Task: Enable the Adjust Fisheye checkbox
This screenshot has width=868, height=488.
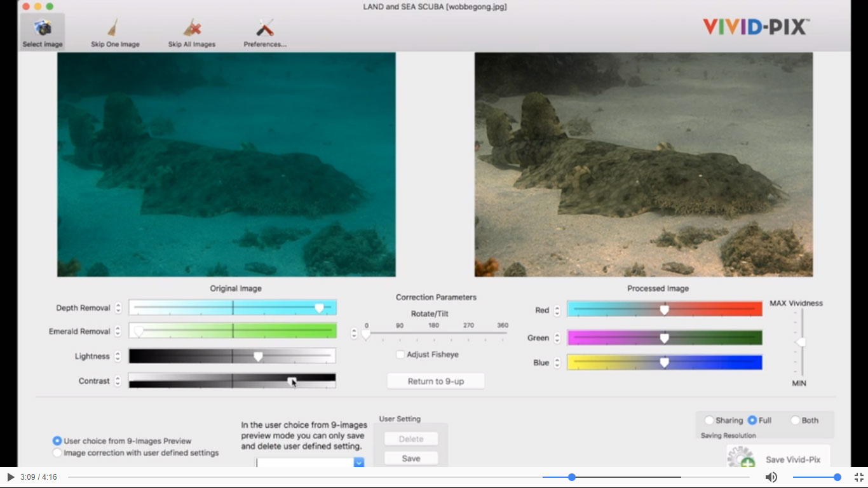Action: 400,355
